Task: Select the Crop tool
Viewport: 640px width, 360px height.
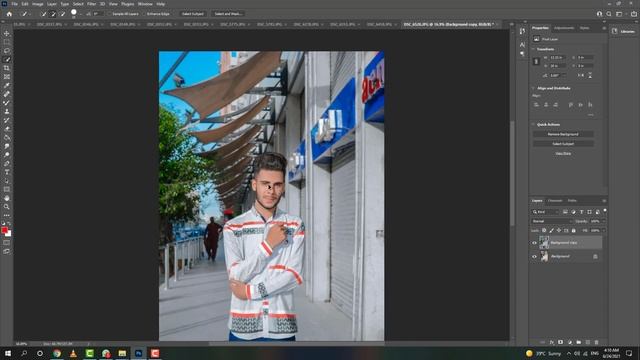Action: pyautogui.click(x=7, y=68)
